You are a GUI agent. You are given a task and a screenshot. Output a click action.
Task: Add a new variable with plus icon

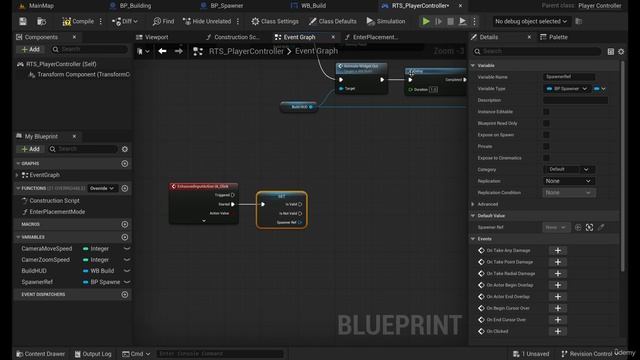click(125, 237)
